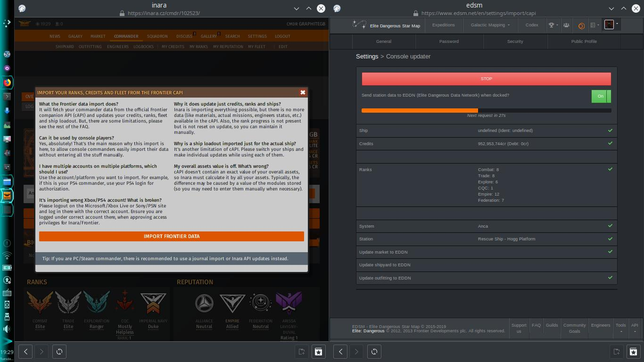The height and width of the screenshot is (362, 644).
Task: Click new tab icon in Inara window
Action: [302, 351]
